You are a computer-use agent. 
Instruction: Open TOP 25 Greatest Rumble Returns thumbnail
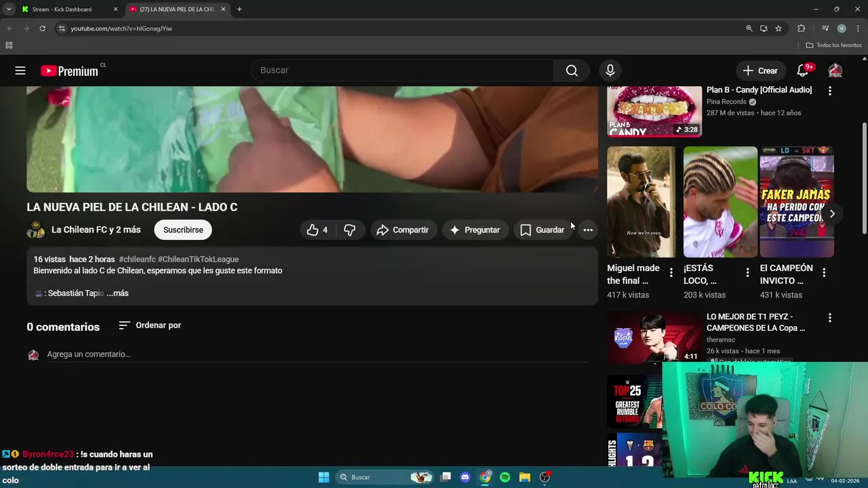coord(635,401)
